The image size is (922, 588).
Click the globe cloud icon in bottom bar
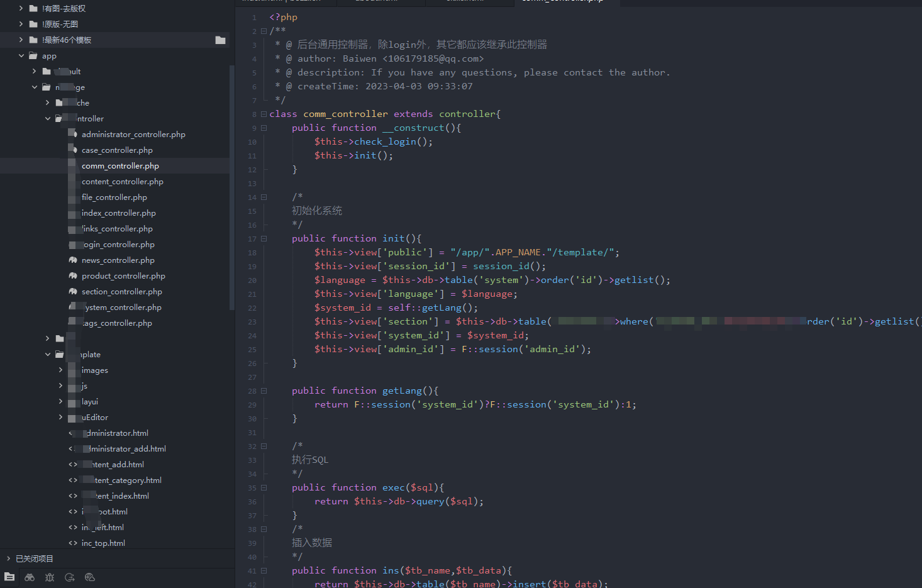click(x=90, y=577)
